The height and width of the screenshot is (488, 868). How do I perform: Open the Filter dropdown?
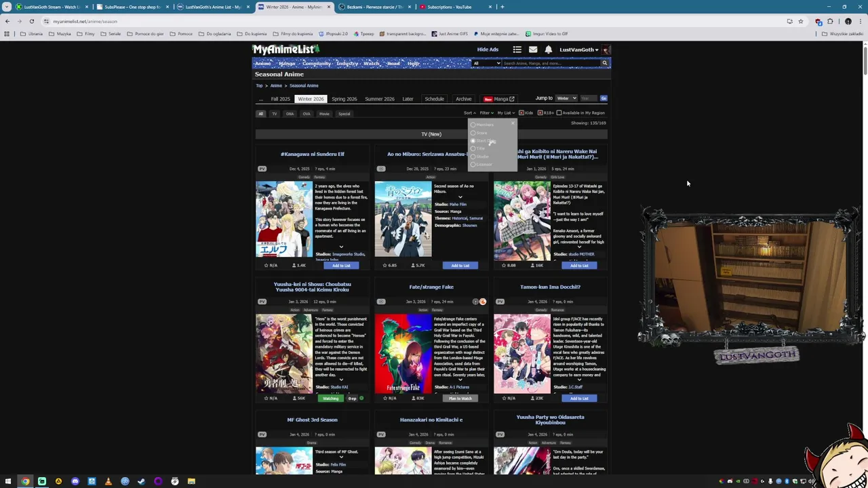tap(486, 113)
